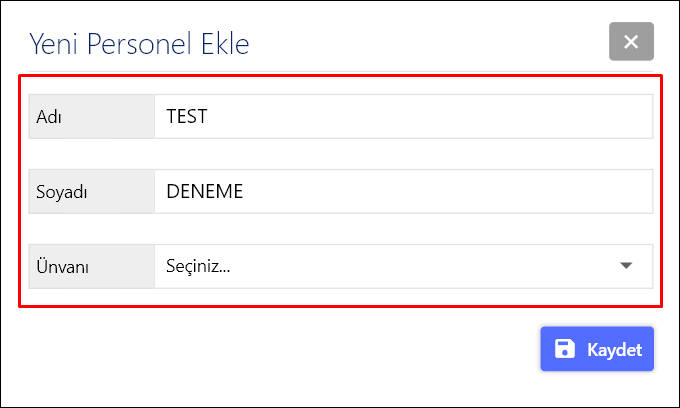Screen dimensions: 680x408
Task: Click the Ünvanı field label
Action: [63, 267]
